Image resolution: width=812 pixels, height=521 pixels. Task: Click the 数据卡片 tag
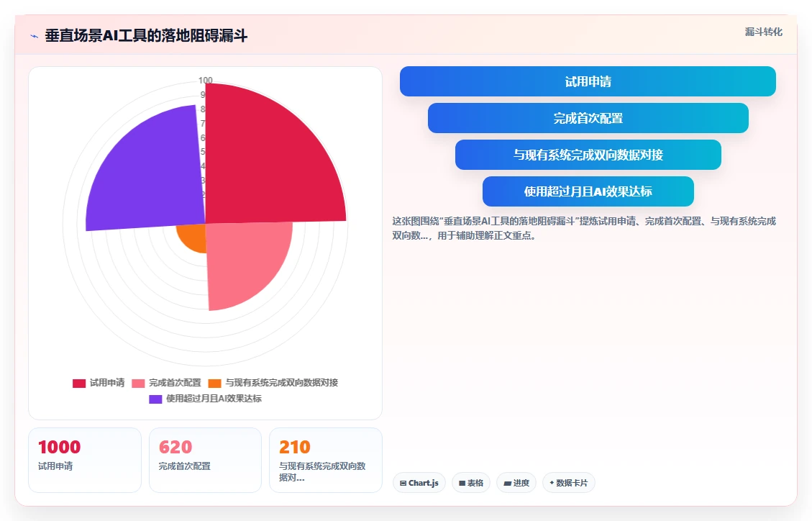coord(569,483)
